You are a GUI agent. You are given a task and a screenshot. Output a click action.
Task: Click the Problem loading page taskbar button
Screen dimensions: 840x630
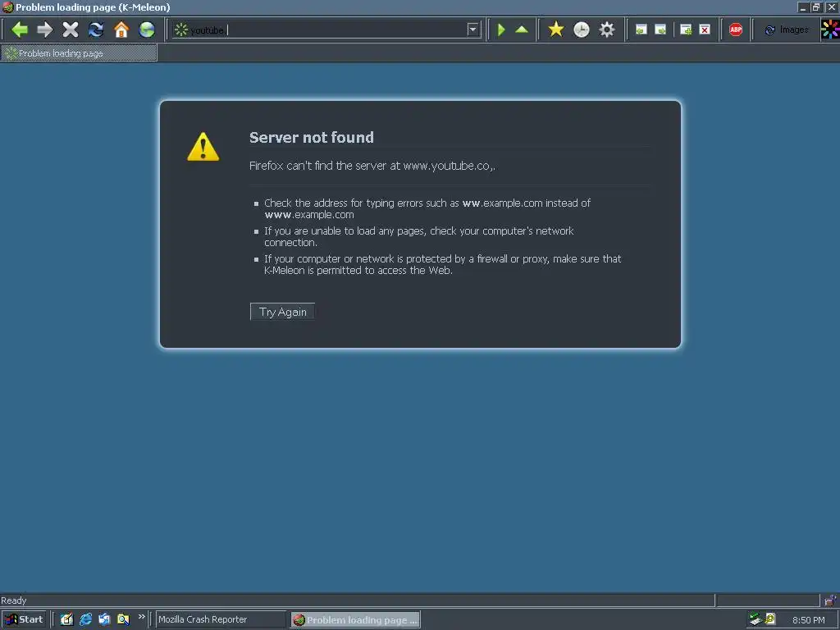tap(356, 620)
